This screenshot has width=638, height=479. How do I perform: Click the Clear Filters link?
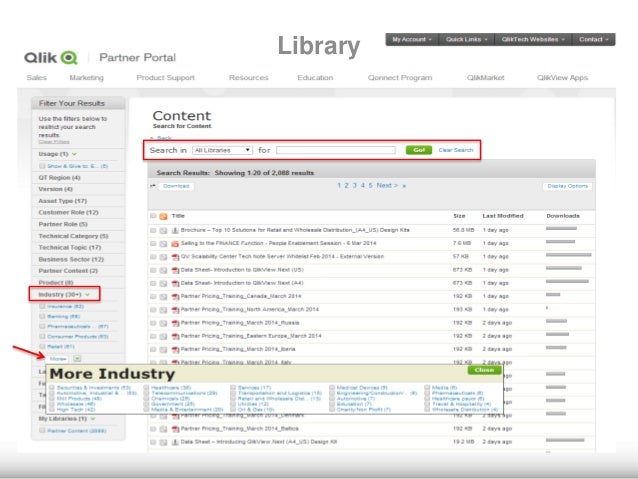pyautogui.click(x=54, y=142)
